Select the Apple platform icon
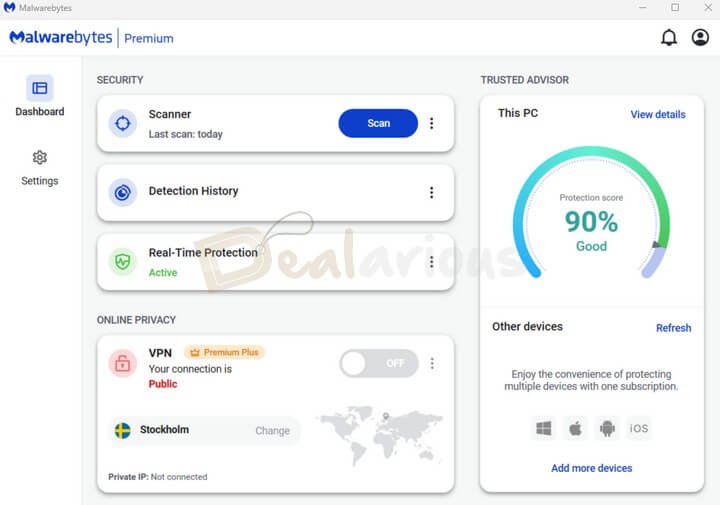Screen dimensions: 720x505 coord(575,428)
